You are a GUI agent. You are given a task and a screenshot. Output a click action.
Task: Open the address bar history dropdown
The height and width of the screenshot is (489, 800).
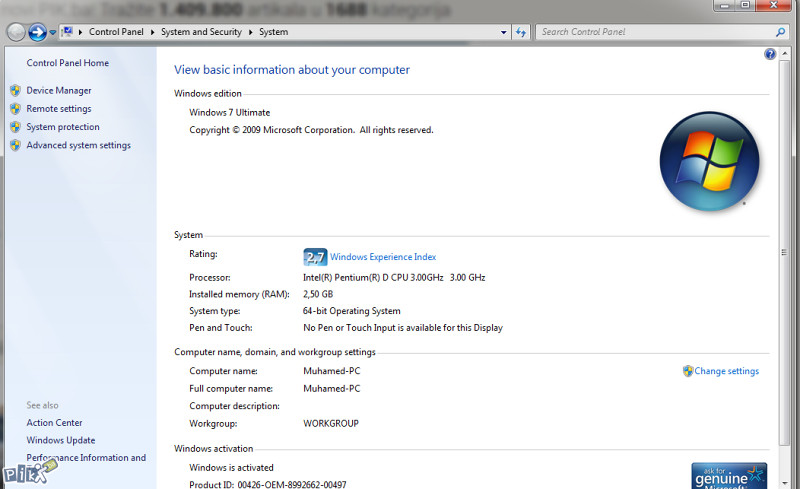click(x=504, y=32)
